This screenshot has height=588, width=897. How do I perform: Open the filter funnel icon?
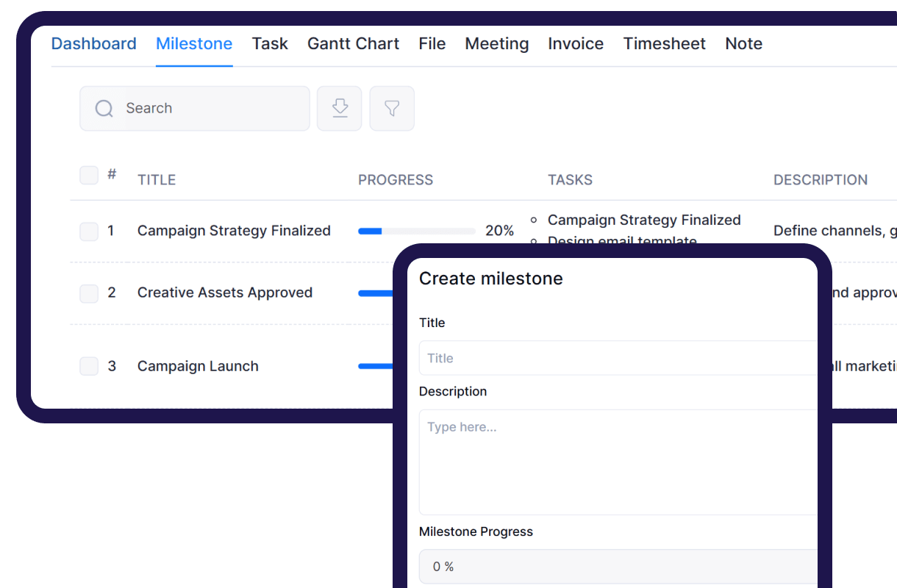point(392,109)
